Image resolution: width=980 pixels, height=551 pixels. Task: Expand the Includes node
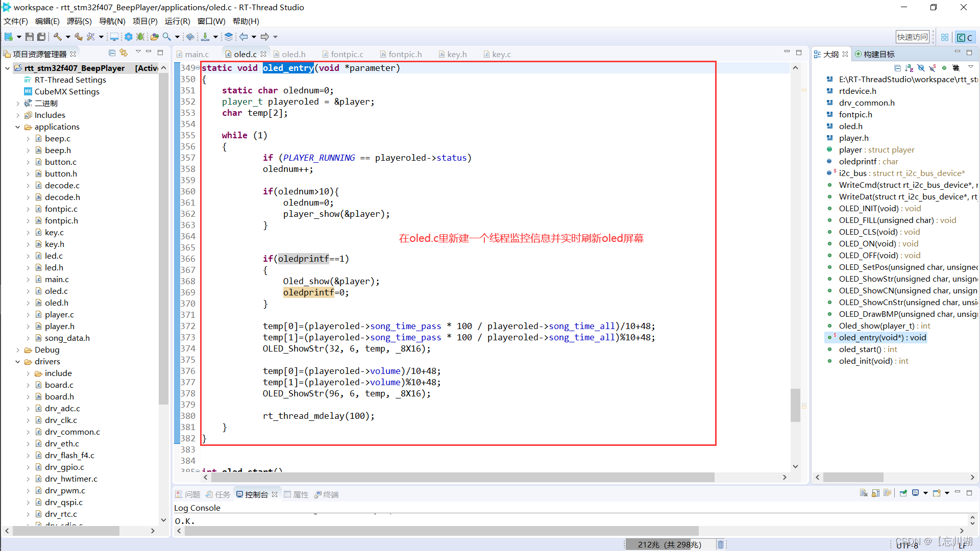pyautogui.click(x=18, y=115)
